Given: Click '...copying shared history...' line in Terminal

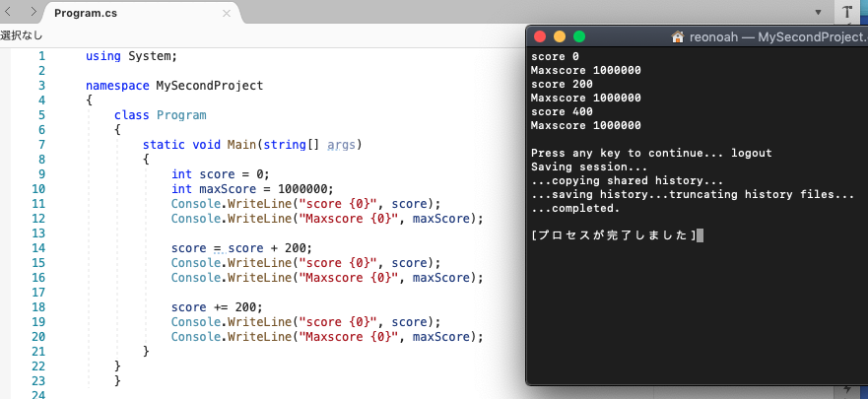Looking at the screenshot, I should tap(628, 181).
